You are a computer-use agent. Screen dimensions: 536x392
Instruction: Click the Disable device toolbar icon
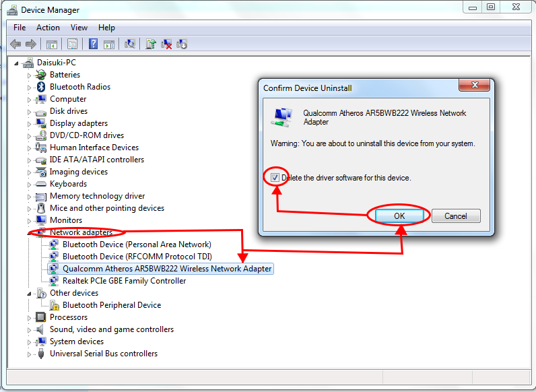pos(182,44)
